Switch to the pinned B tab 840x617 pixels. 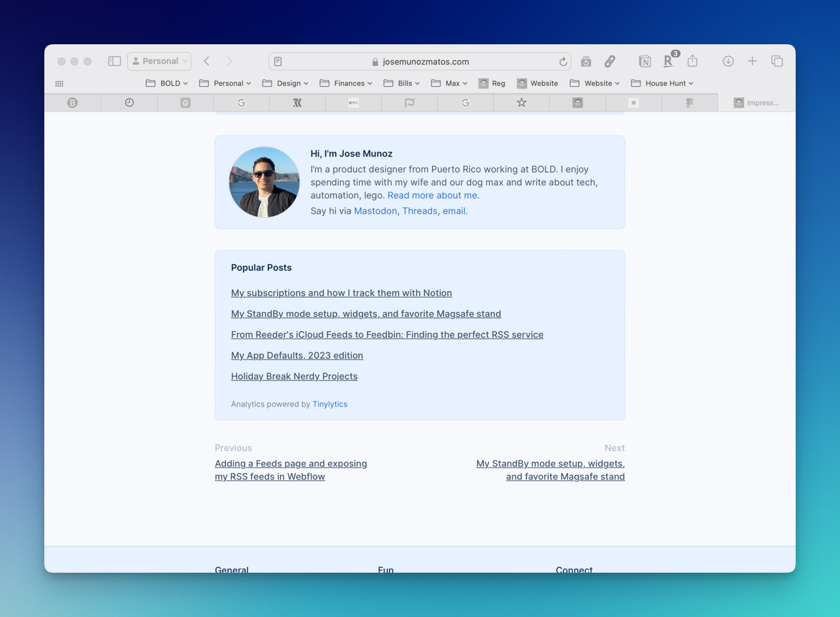72,103
